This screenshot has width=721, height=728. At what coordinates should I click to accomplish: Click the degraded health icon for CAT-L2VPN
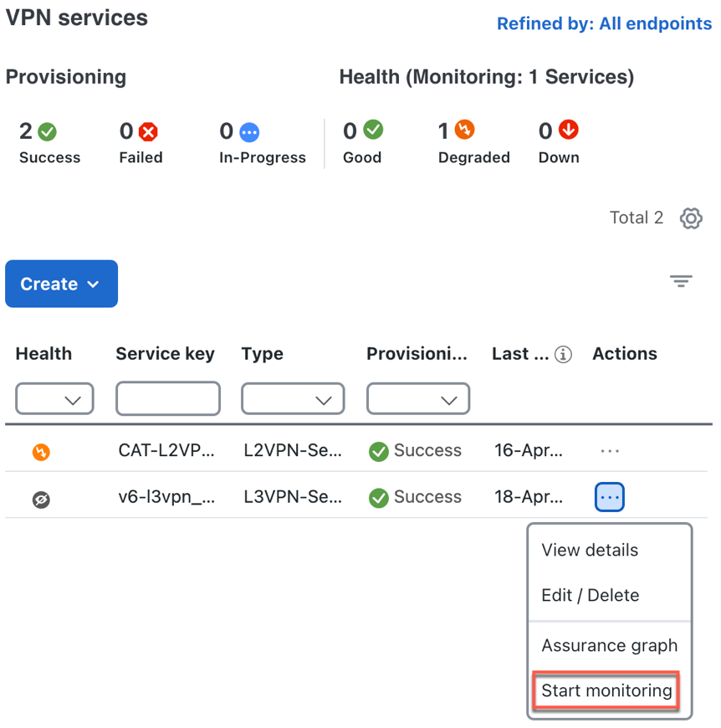41,452
